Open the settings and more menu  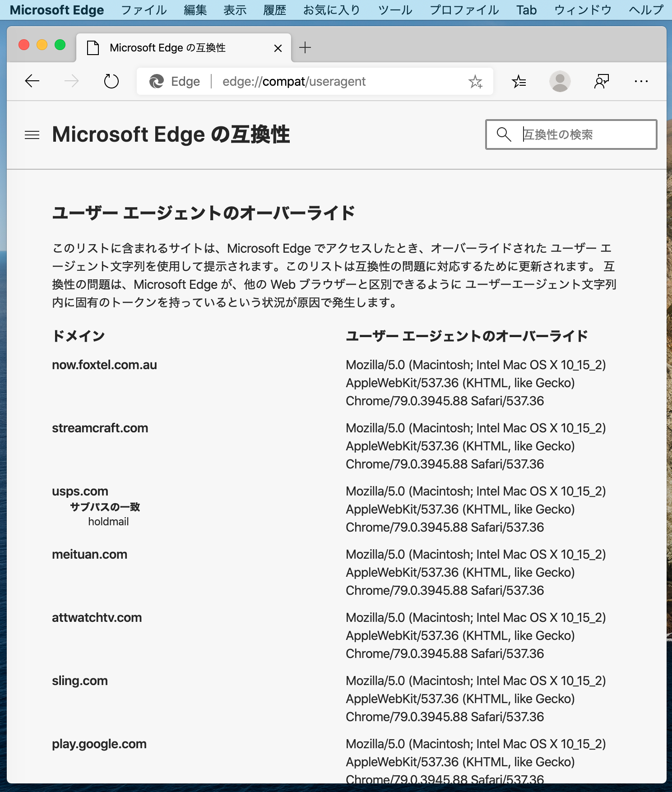(x=641, y=81)
